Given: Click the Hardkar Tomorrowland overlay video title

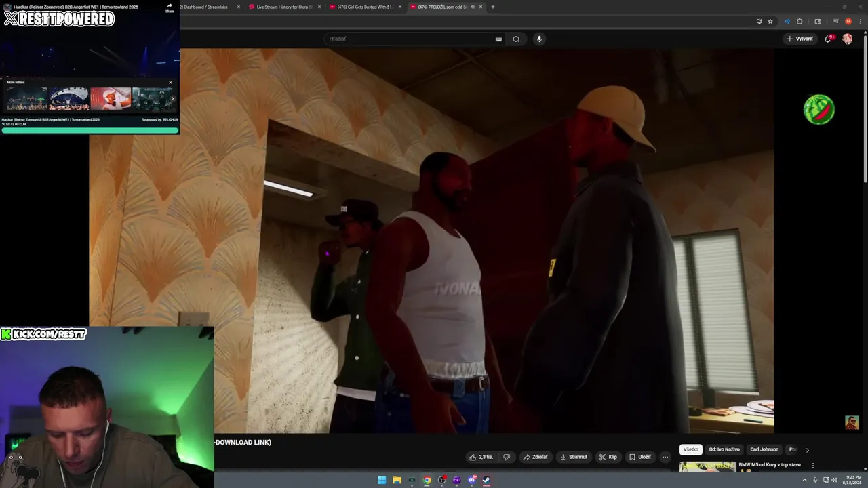Looking at the screenshot, I should [76, 7].
